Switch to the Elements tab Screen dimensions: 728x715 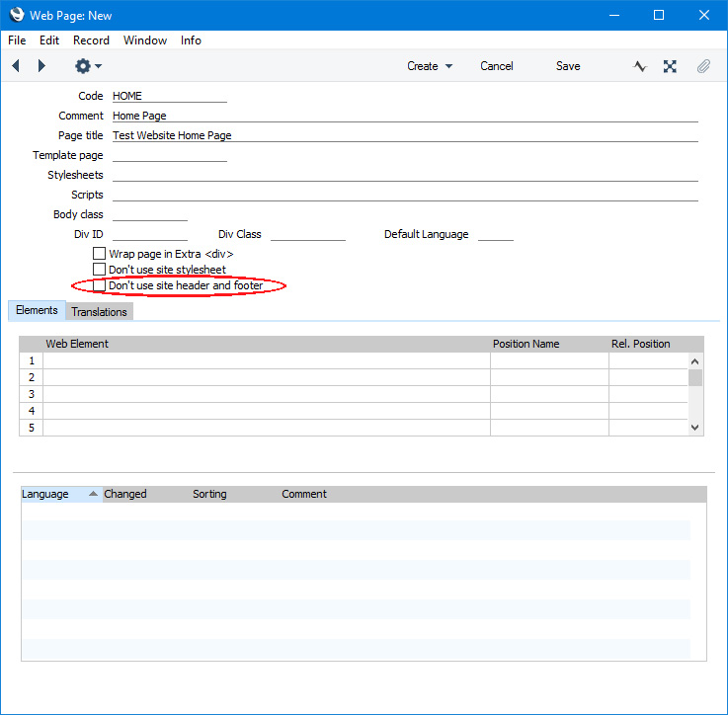point(37,310)
